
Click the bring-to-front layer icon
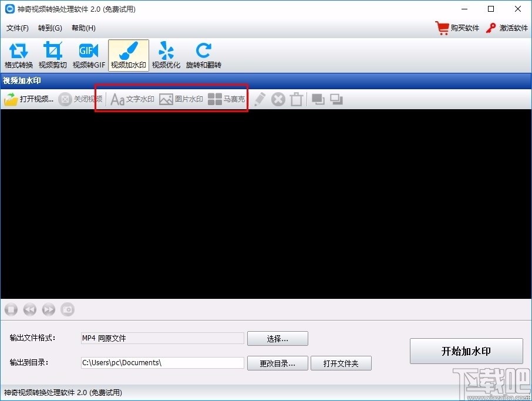(x=318, y=99)
